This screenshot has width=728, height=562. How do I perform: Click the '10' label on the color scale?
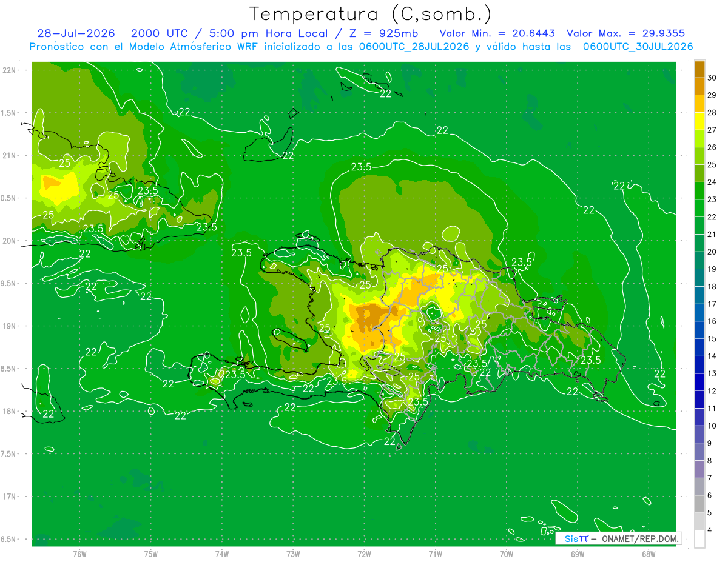[x=712, y=426]
